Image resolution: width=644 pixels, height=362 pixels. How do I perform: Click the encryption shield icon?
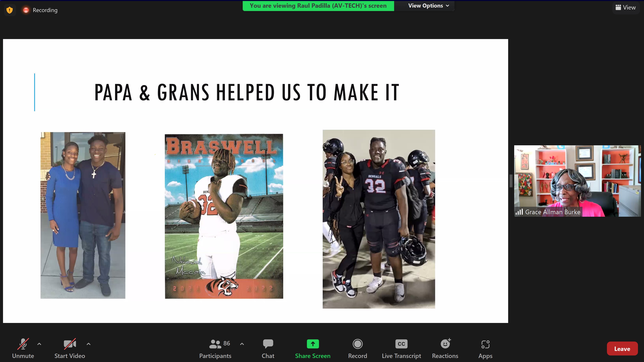tap(10, 10)
